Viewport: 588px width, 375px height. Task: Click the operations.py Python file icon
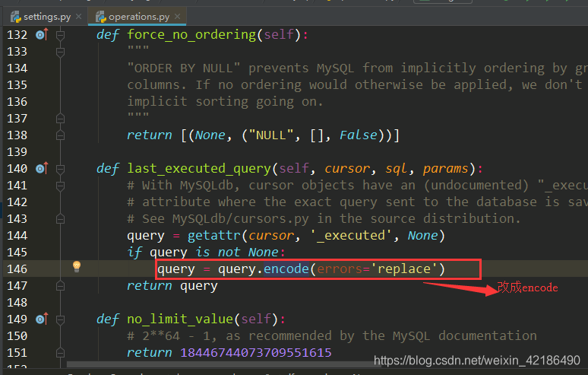pos(101,17)
